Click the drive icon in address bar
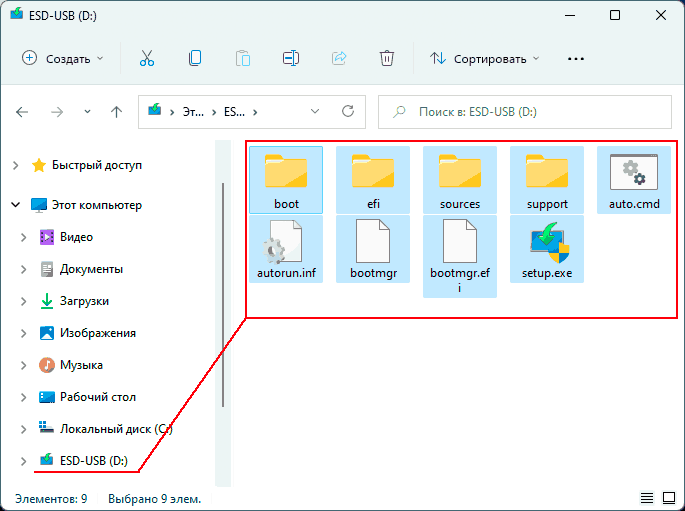This screenshot has width=685, height=511. coord(155,110)
